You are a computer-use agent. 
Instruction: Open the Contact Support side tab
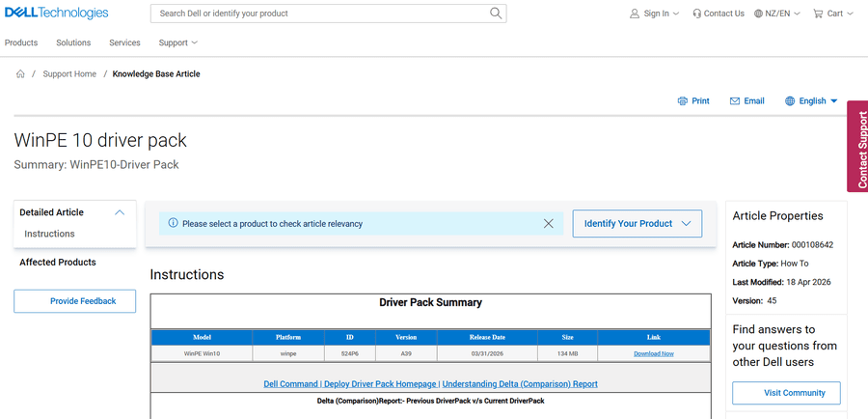coord(857,147)
